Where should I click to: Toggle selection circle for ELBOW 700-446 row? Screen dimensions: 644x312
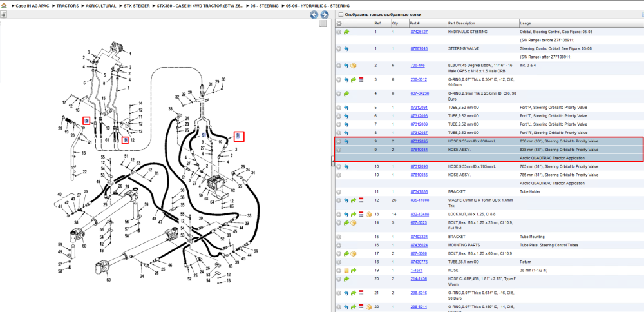pyautogui.click(x=339, y=65)
